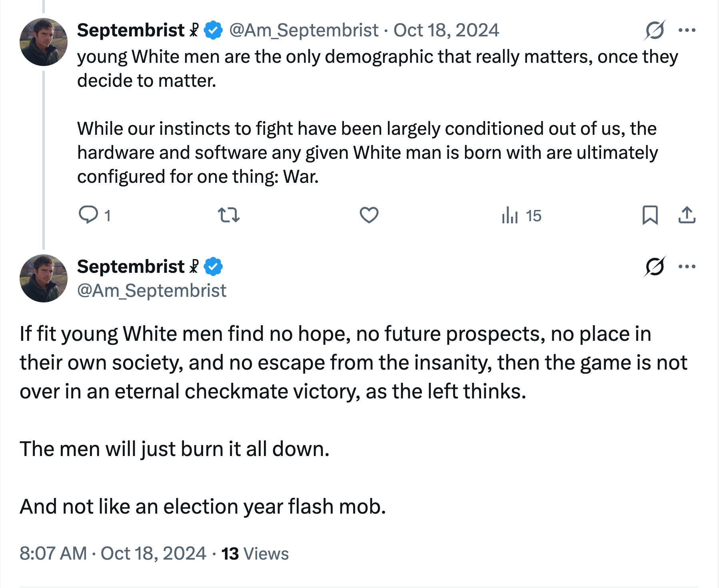Like the first post with the heart icon
Screen dimensions: 719x588
pyautogui.click(x=369, y=215)
